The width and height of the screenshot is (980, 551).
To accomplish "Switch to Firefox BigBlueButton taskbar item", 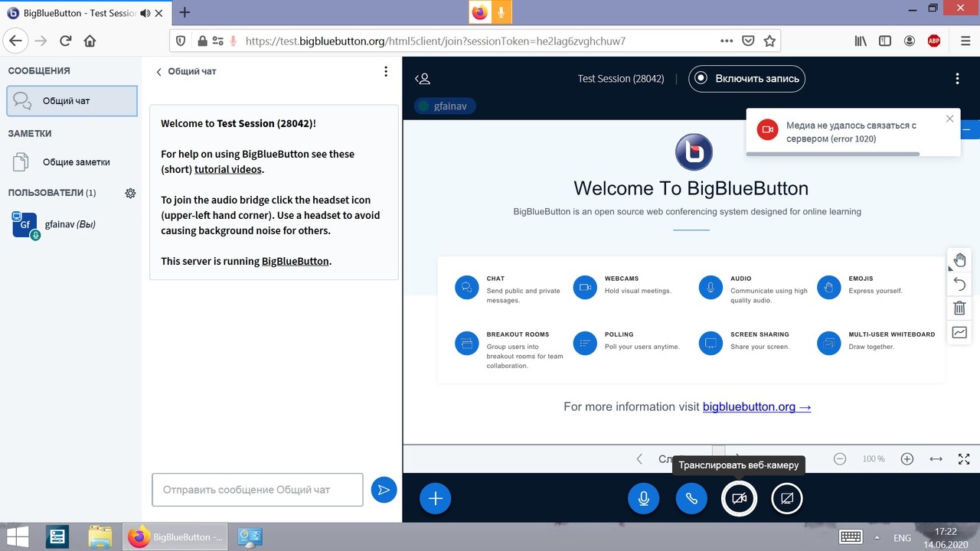I will click(175, 537).
